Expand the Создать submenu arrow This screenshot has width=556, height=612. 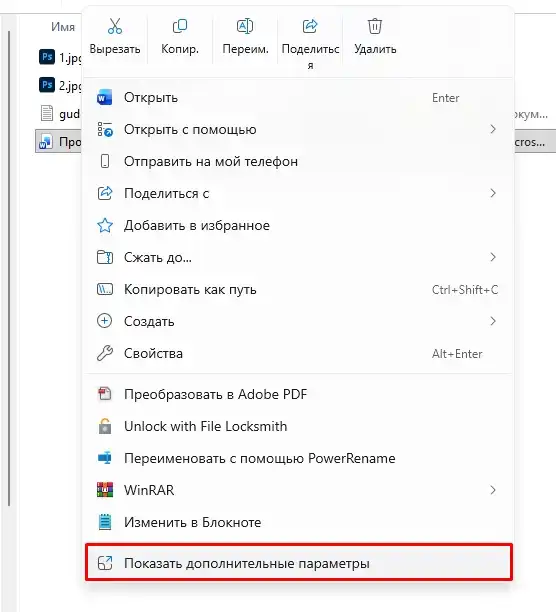click(x=493, y=321)
